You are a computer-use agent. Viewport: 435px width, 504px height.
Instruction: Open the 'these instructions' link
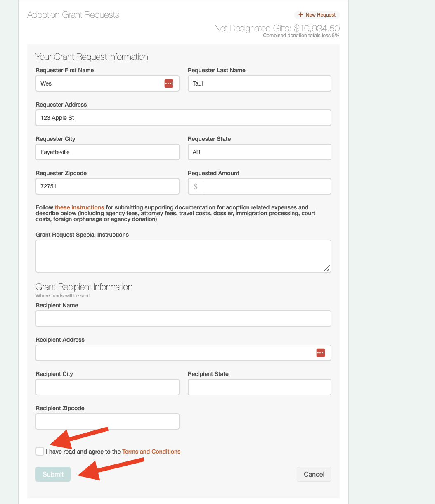(79, 207)
